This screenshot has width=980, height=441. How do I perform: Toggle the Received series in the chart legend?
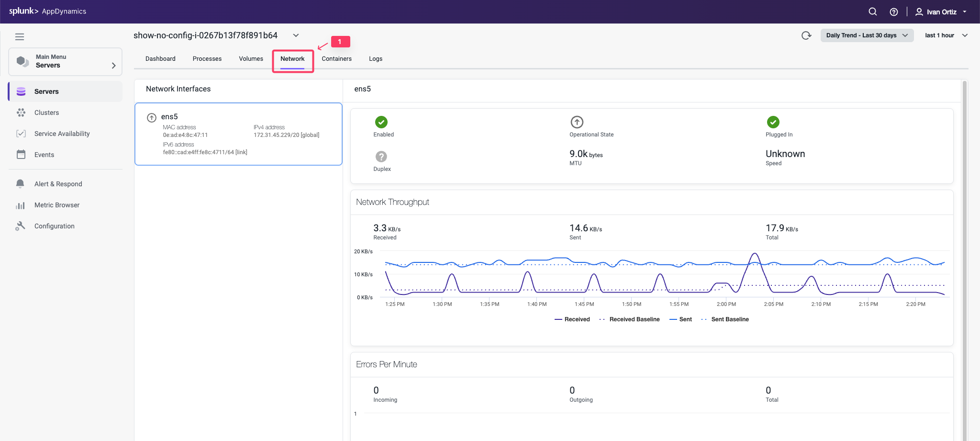click(572, 319)
